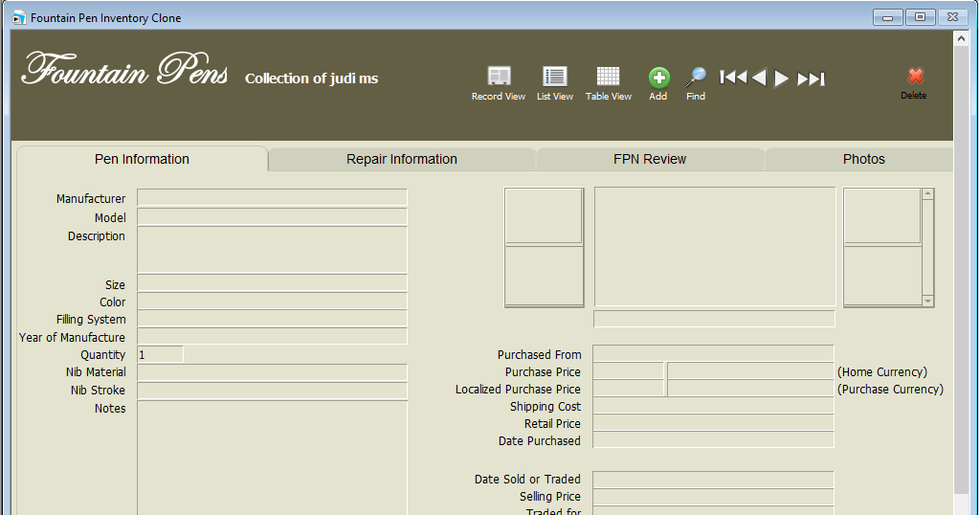Click the Model field

(272, 217)
